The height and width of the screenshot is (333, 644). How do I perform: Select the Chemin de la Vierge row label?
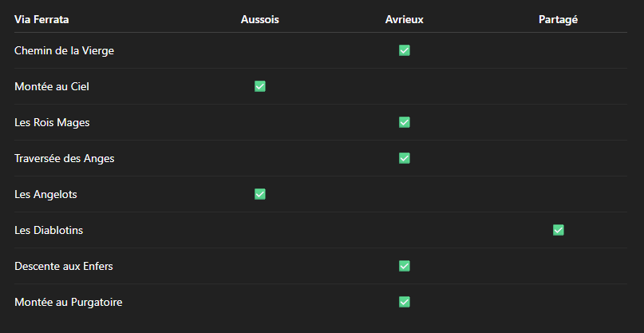tap(64, 50)
